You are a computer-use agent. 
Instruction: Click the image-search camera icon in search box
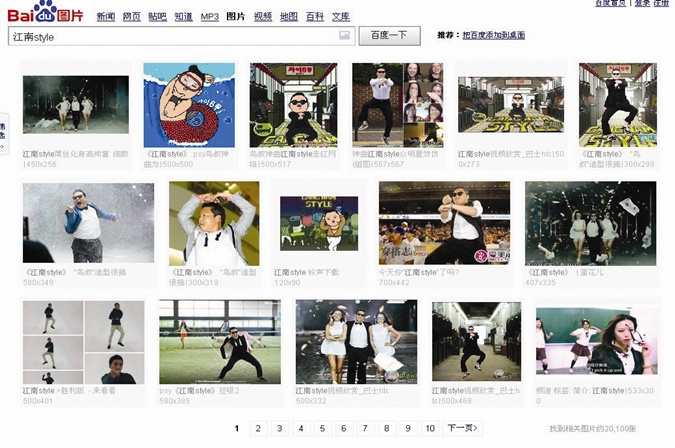(x=344, y=36)
